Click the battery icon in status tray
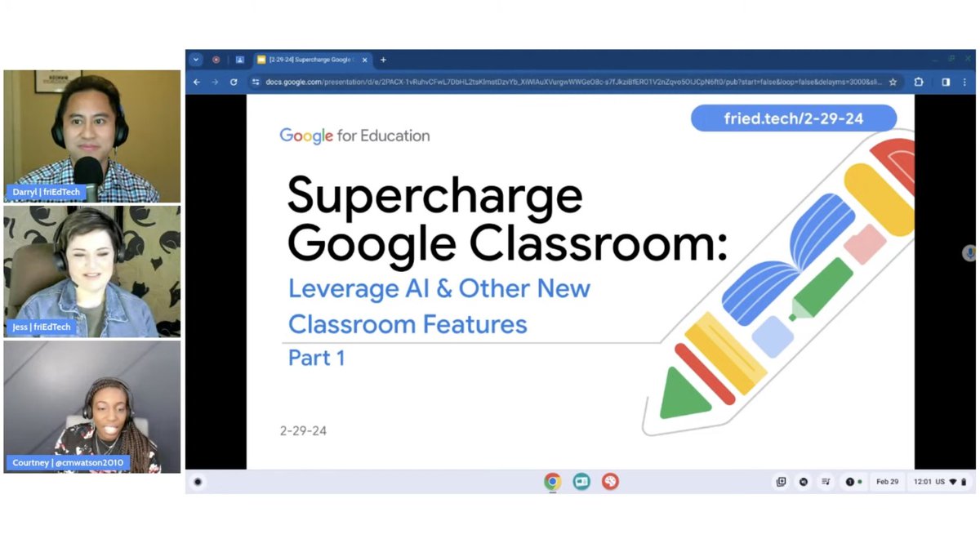The width and height of the screenshot is (980, 539). click(x=964, y=482)
